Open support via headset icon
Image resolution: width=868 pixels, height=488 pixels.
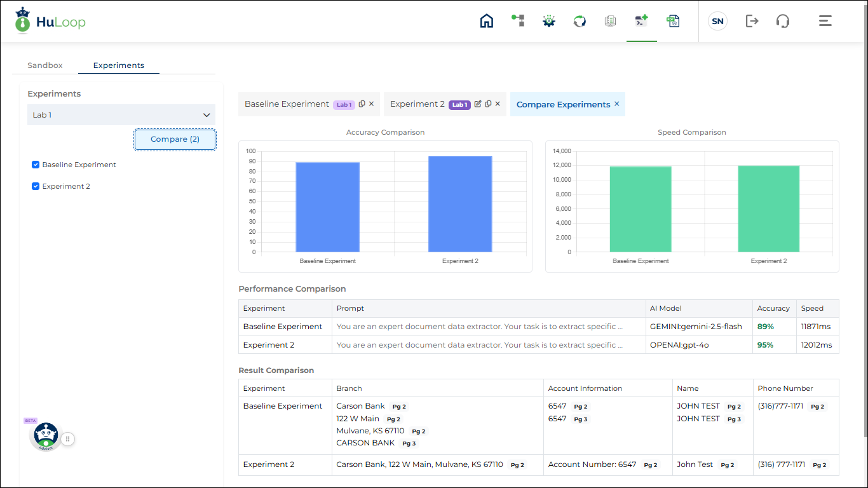(783, 21)
